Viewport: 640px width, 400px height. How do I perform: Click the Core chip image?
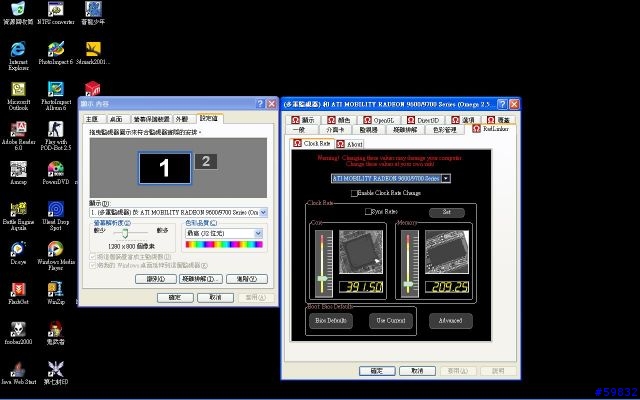pos(361,252)
